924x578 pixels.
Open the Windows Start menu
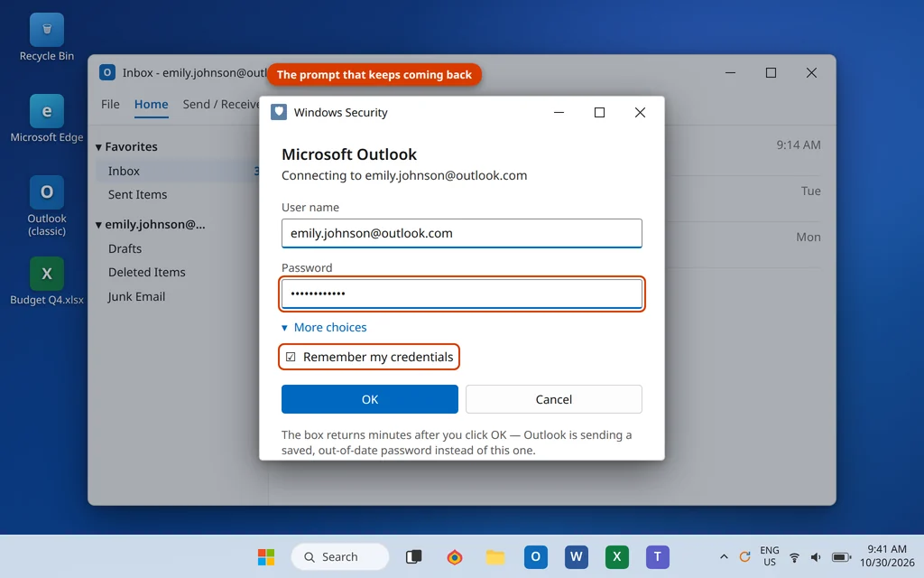point(266,556)
